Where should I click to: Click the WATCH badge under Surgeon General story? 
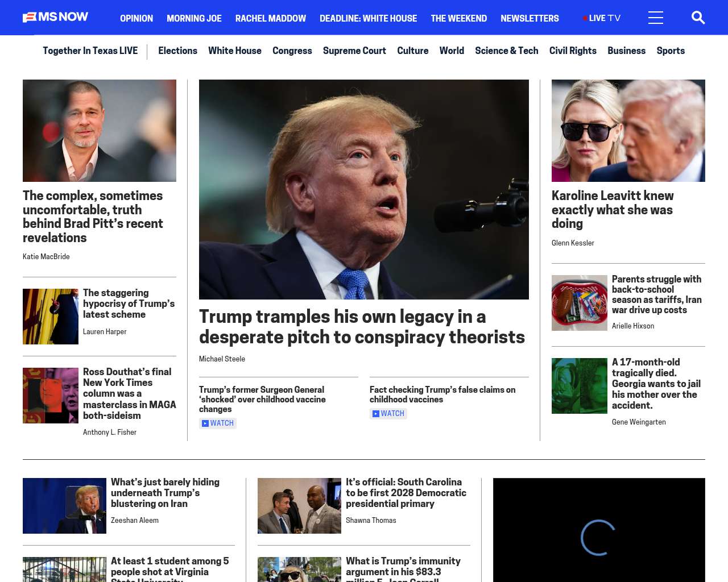218,423
